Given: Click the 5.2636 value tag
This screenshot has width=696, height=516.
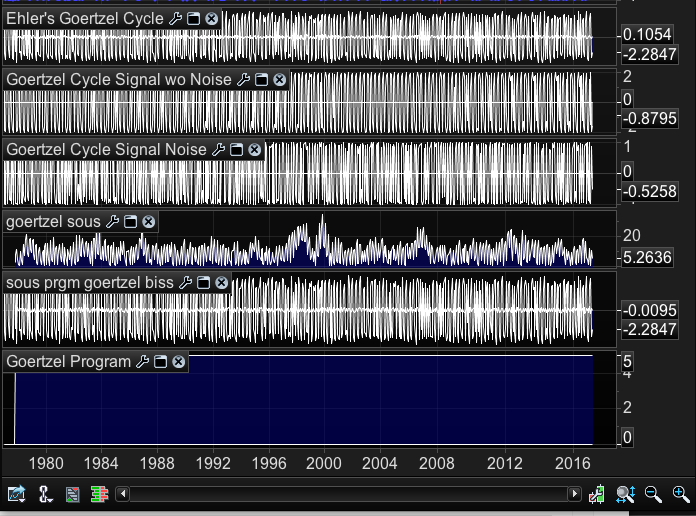Looking at the screenshot, I should (647, 258).
